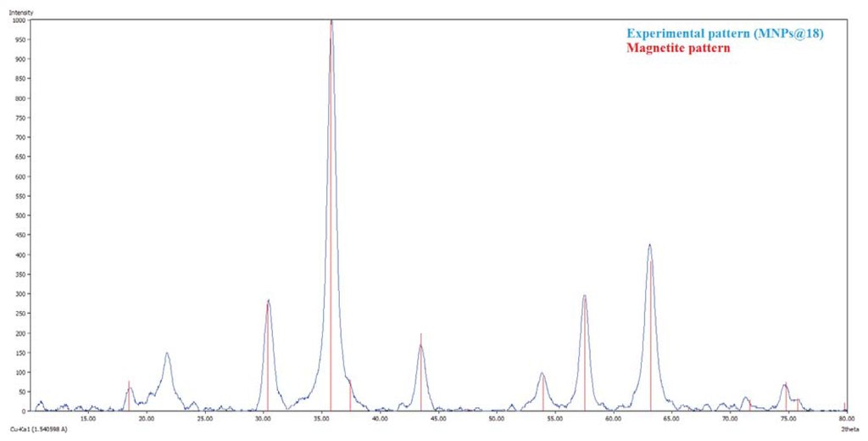The width and height of the screenshot is (868, 441).
Task: Click the 800 value on intensity axis
Action: [21, 98]
